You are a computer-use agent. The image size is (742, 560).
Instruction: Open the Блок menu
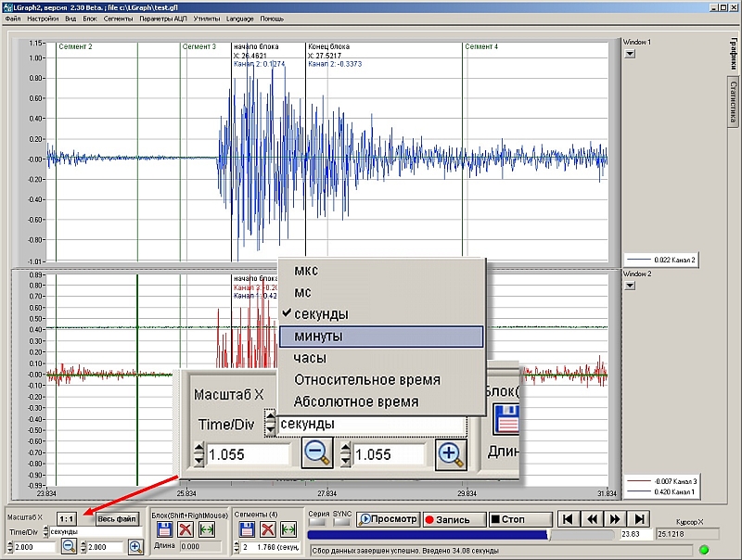[89, 19]
